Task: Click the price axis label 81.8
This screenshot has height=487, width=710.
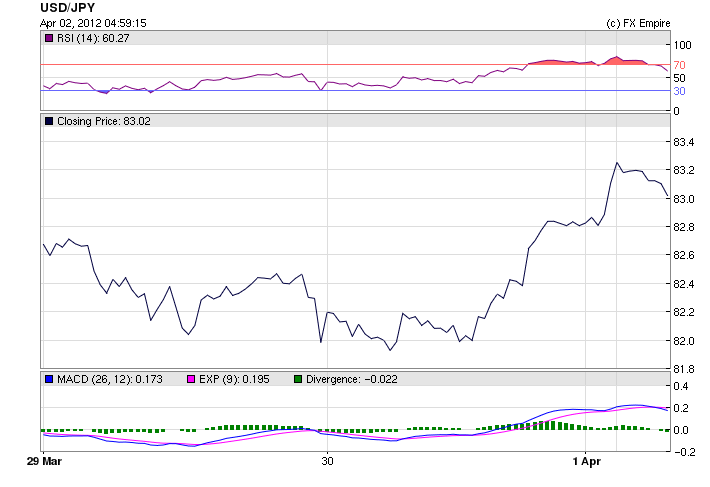Action: (x=683, y=369)
